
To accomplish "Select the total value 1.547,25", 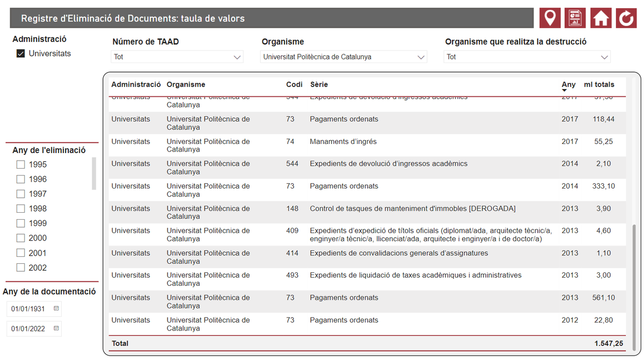I will coord(609,343).
